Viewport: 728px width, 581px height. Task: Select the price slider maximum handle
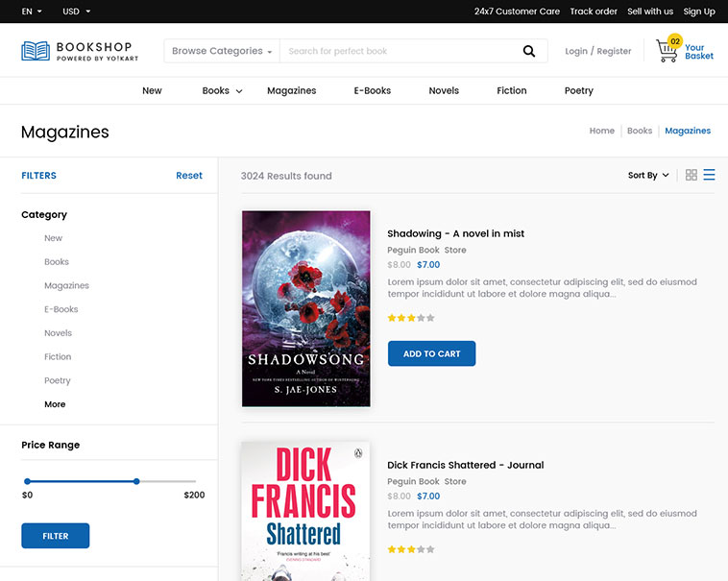click(136, 481)
